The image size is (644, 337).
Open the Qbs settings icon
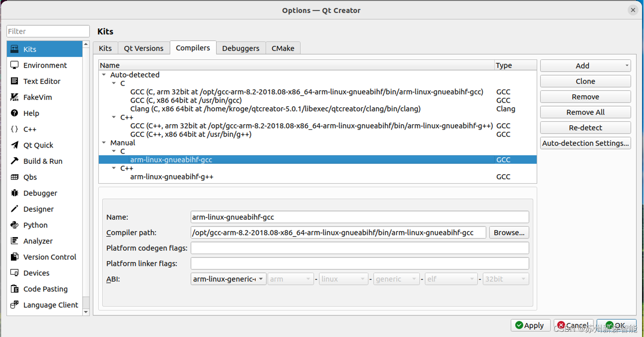click(x=14, y=177)
